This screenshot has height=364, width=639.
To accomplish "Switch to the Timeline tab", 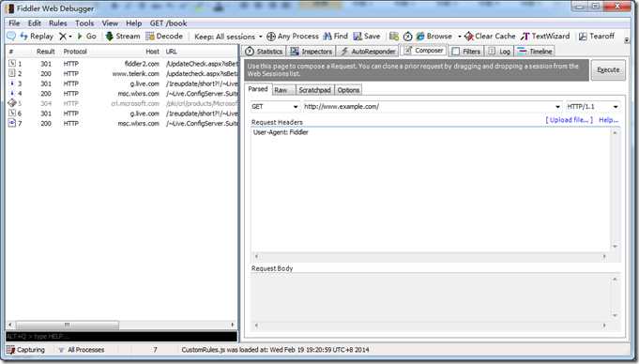I will pyautogui.click(x=535, y=52).
